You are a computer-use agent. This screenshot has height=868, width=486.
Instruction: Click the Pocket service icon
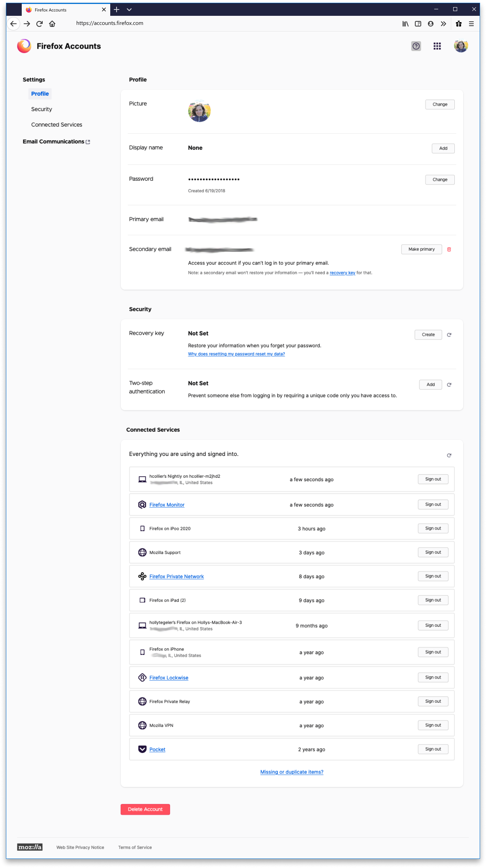point(142,749)
